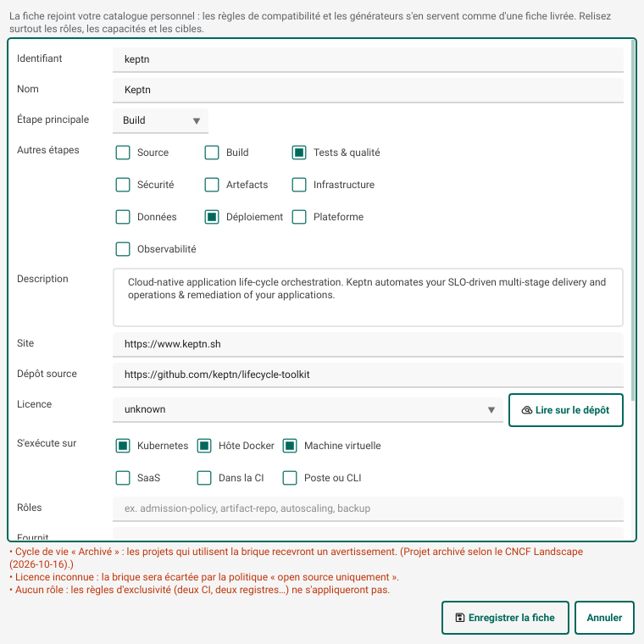The image size is (644, 644).
Task: Check the Poste ou CLI box
Action: coord(290,478)
